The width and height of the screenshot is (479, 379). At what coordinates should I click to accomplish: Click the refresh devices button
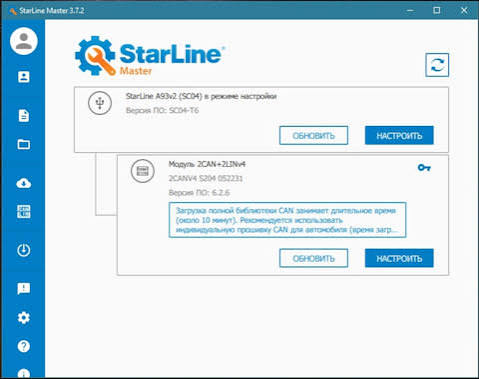[437, 65]
